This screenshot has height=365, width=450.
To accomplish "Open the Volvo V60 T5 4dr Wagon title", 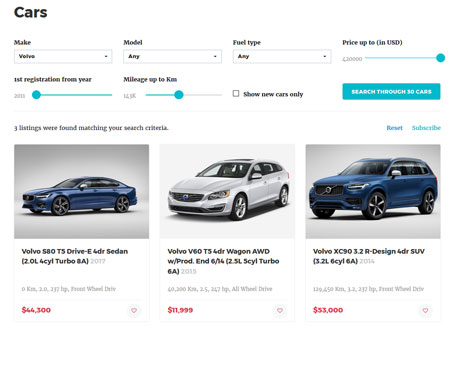I will point(223,261).
